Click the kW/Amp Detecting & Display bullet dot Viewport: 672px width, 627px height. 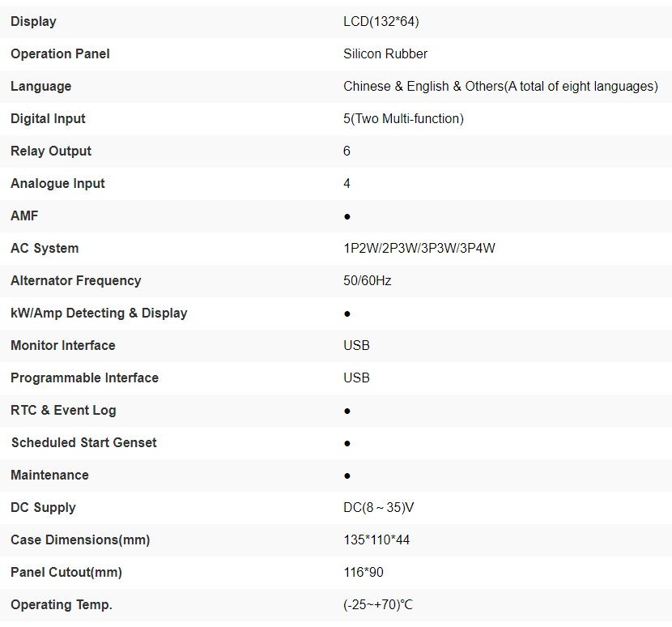pos(347,313)
